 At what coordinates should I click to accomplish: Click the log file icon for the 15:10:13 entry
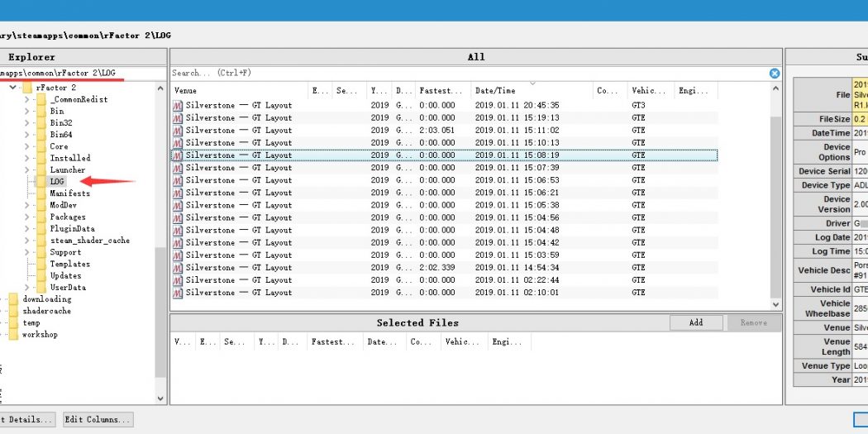[177, 143]
